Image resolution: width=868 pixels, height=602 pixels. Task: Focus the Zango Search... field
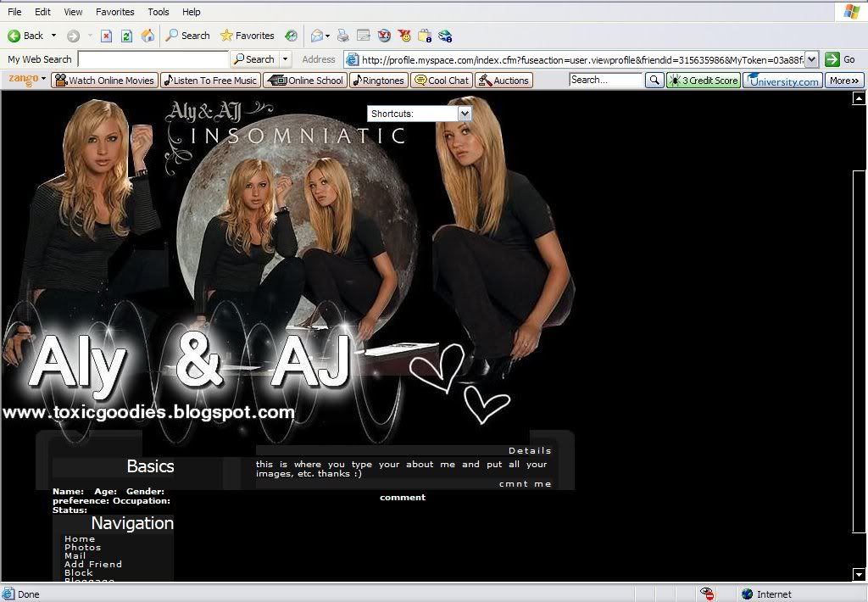click(605, 80)
